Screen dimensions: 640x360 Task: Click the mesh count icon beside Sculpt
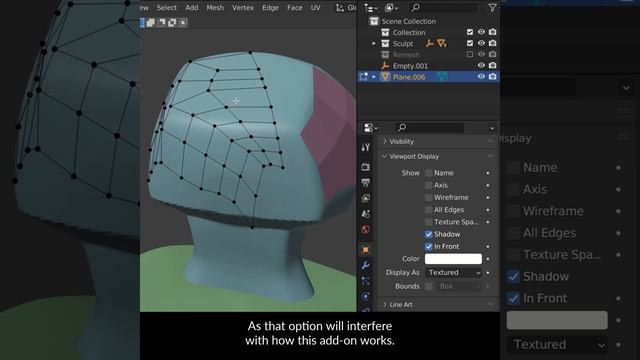pyautogui.click(x=442, y=43)
